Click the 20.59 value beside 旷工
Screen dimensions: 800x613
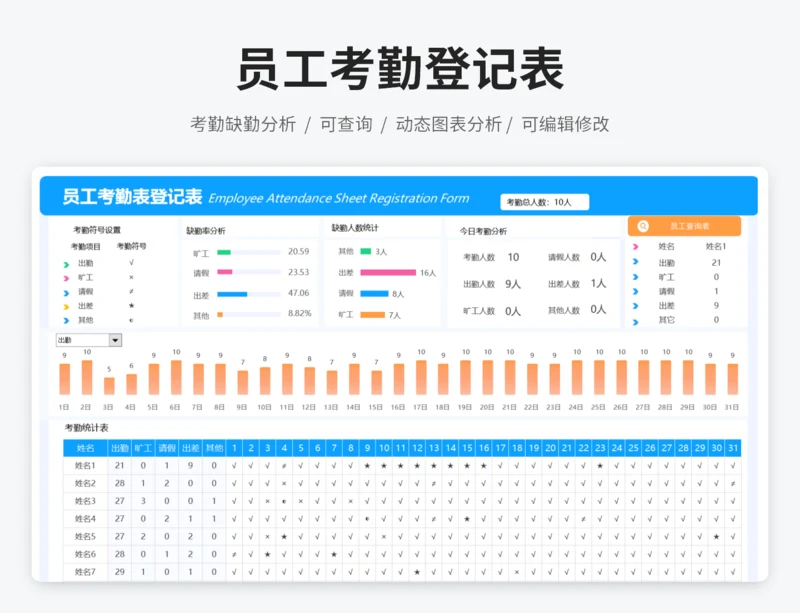(x=298, y=252)
